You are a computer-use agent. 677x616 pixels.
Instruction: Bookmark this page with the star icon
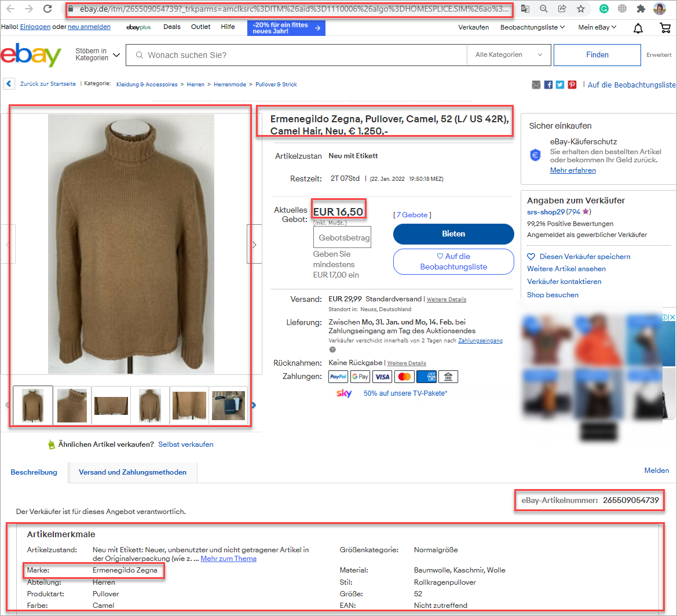coord(581,9)
